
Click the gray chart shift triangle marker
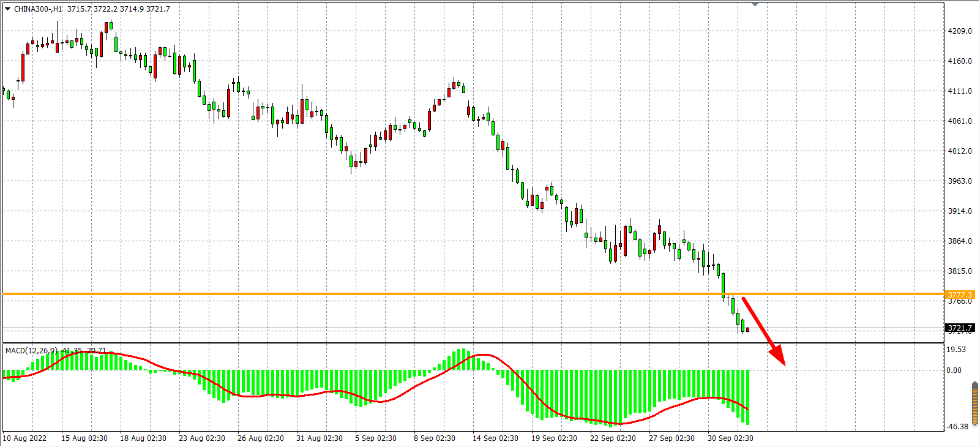tap(755, 4)
